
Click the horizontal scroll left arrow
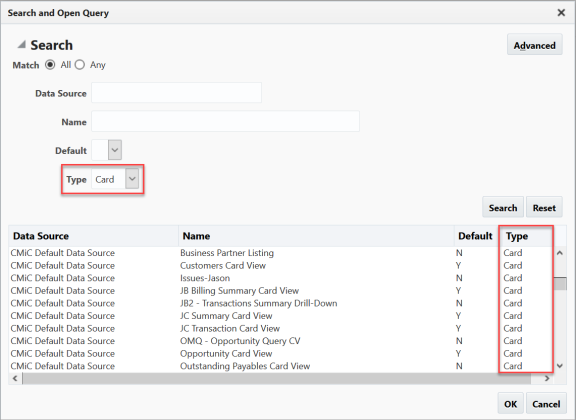click(15, 378)
